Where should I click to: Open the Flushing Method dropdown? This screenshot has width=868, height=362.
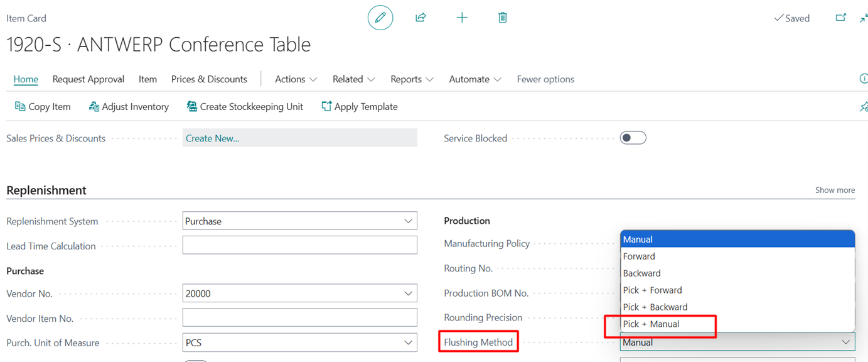tap(845, 343)
